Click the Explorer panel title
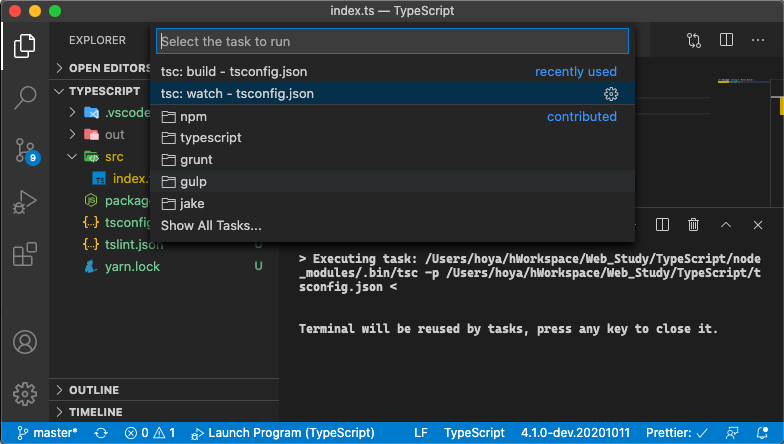This screenshot has height=444, width=784. pyautogui.click(x=98, y=40)
